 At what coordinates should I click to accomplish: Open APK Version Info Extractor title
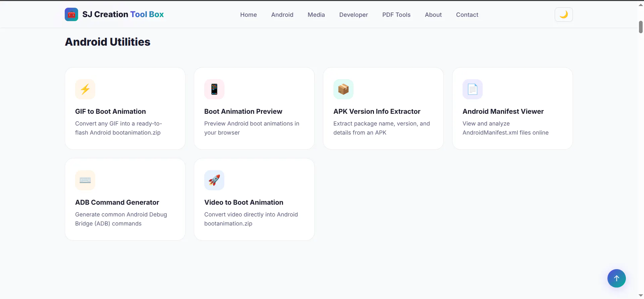point(377,111)
